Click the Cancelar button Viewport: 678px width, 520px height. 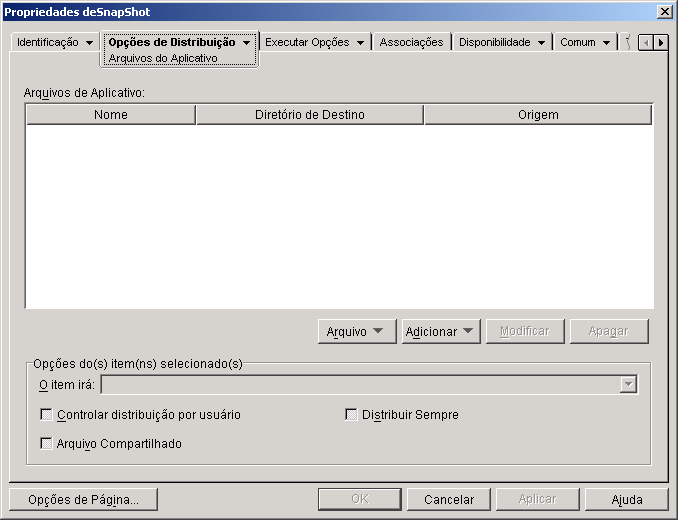[x=449, y=500]
